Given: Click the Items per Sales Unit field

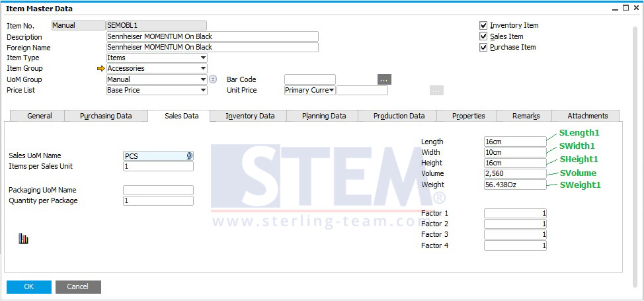Looking at the screenshot, I should pos(158,167).
